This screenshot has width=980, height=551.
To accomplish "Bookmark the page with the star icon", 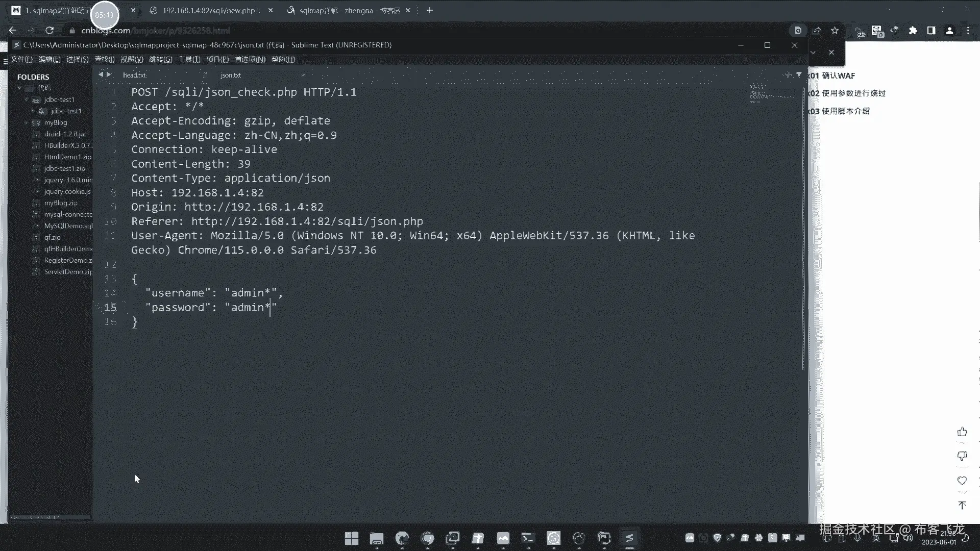I will click(x=835, y=31).
